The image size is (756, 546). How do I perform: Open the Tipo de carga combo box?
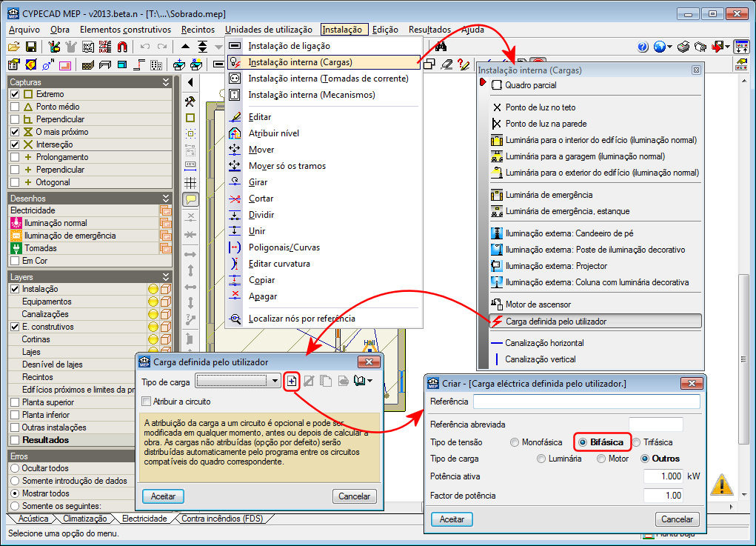[x=238, y=381]
